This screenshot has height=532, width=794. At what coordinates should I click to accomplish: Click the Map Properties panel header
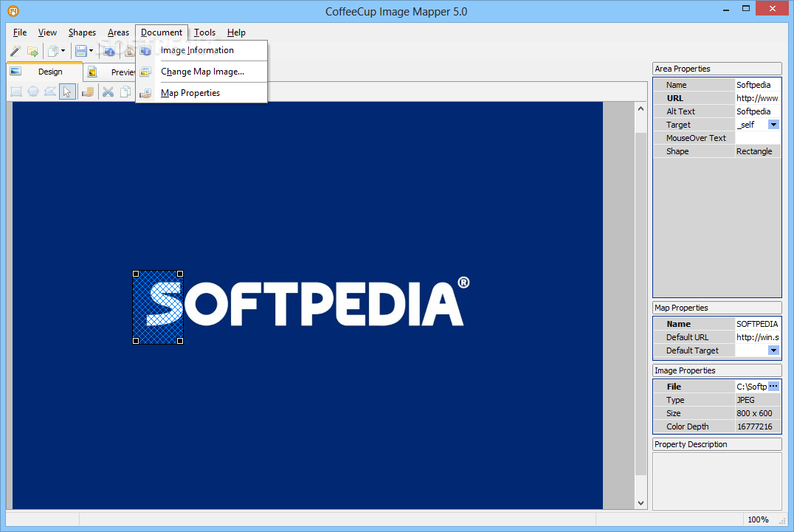coord(717,308)
